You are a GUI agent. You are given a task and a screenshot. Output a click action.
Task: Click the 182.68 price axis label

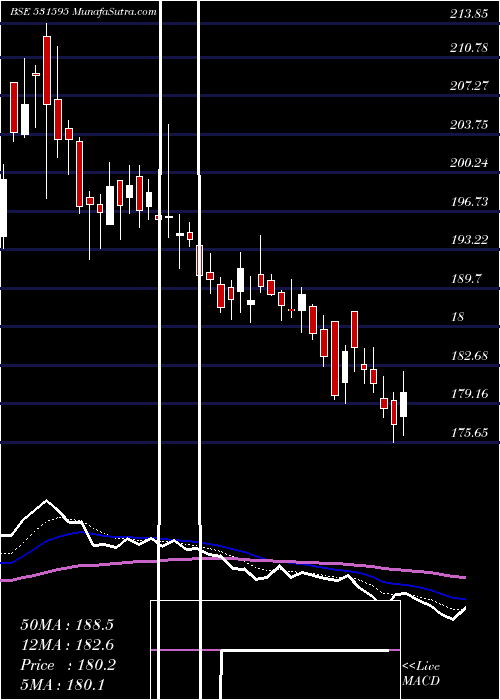[x=469, y=356]
